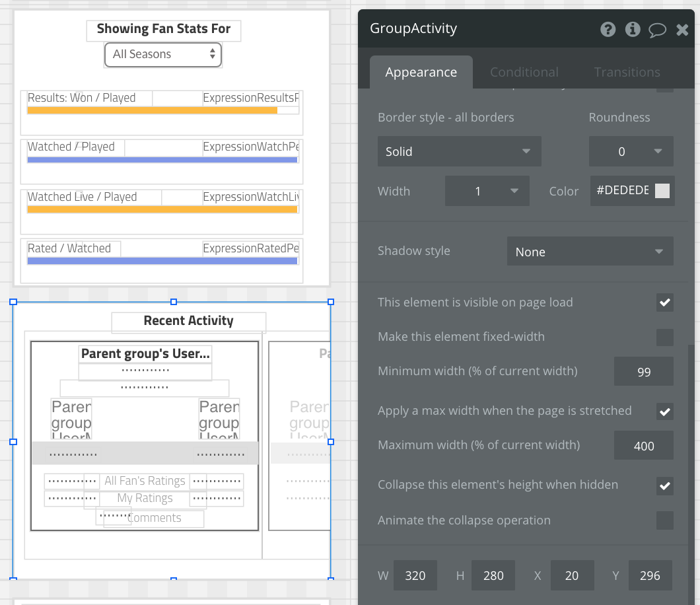Open the border Width dropdown
Image resolution: width=700 pixels, height=605 pixels.
[487, 191]
